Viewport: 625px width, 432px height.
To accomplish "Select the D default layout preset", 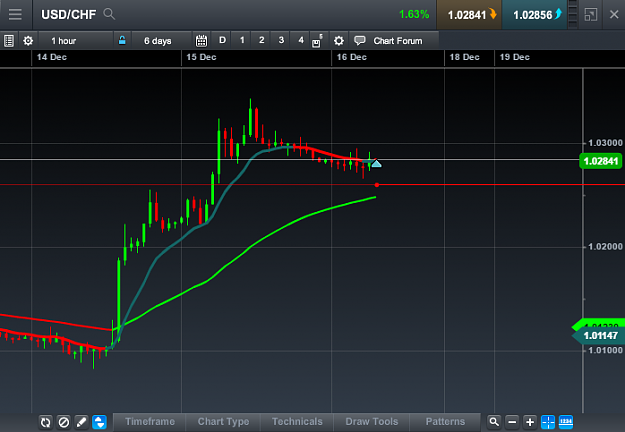I will tap(222, 40).
